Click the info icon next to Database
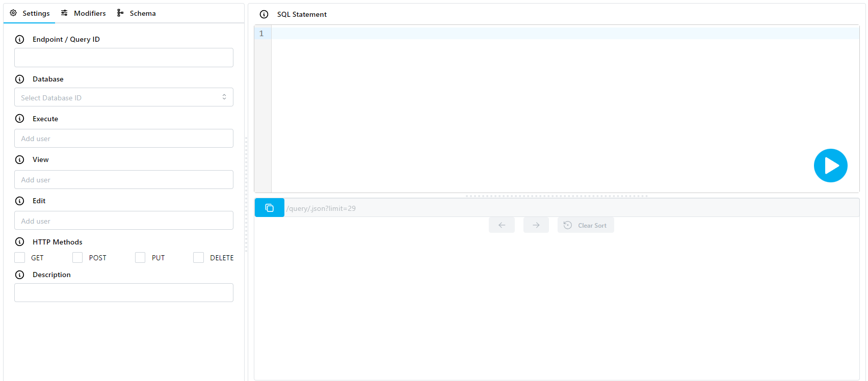This screenshot has width=868, height=381. click(20, 79)
